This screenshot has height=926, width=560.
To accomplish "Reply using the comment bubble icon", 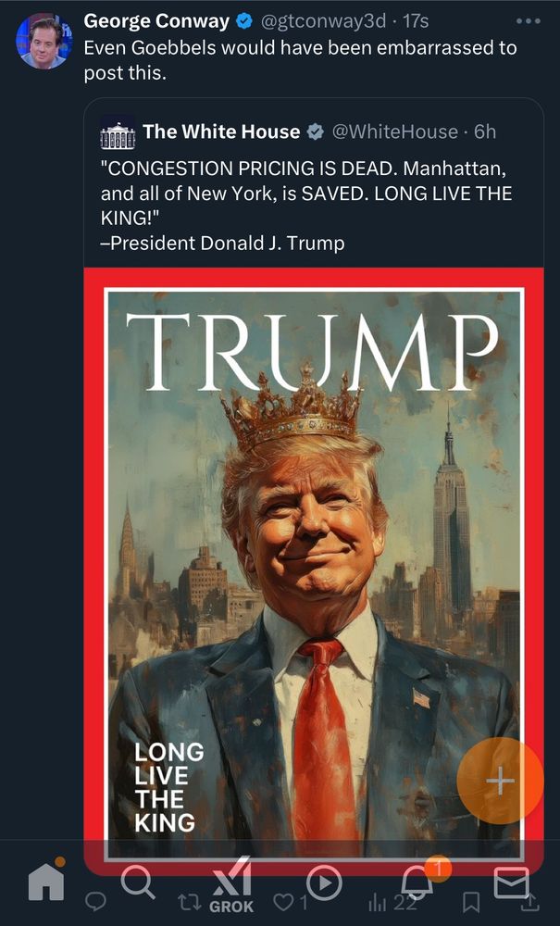I will 95,901.
